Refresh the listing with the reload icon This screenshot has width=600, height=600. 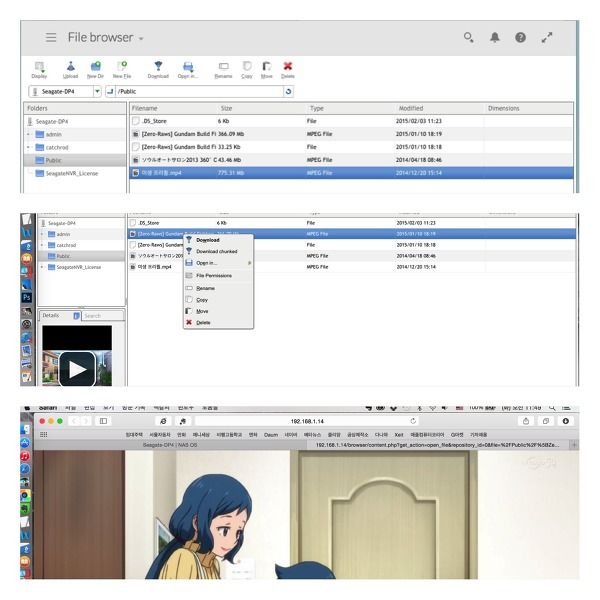click(x=288, y=91)
